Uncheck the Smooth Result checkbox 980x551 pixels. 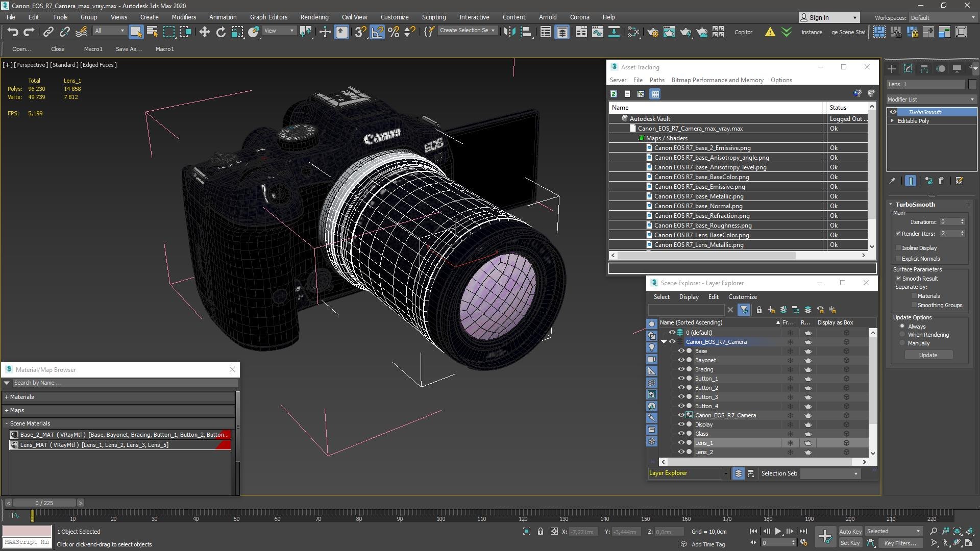[x=898, y=279]
